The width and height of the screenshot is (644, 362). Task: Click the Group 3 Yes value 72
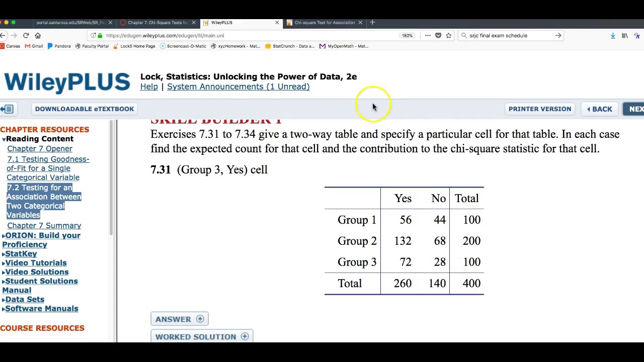tap(406, 262)
